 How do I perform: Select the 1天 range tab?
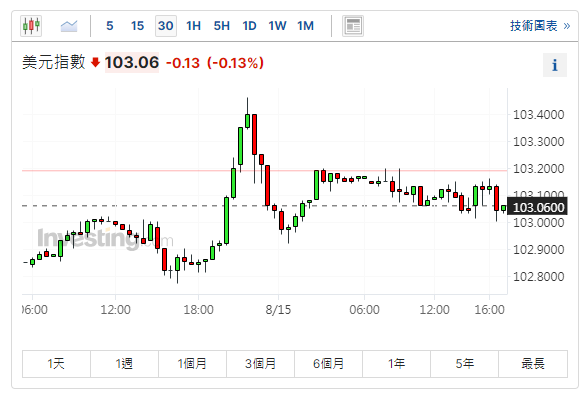[56, 364]
